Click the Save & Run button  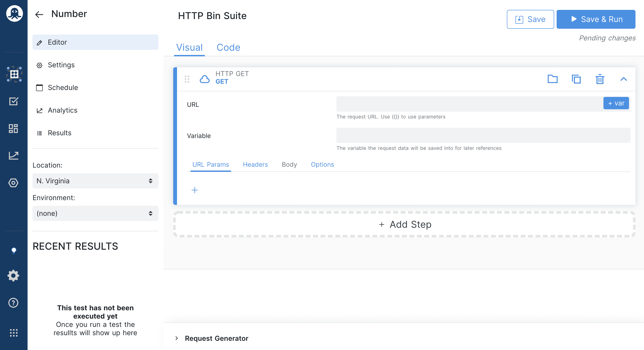click(596, 19)
